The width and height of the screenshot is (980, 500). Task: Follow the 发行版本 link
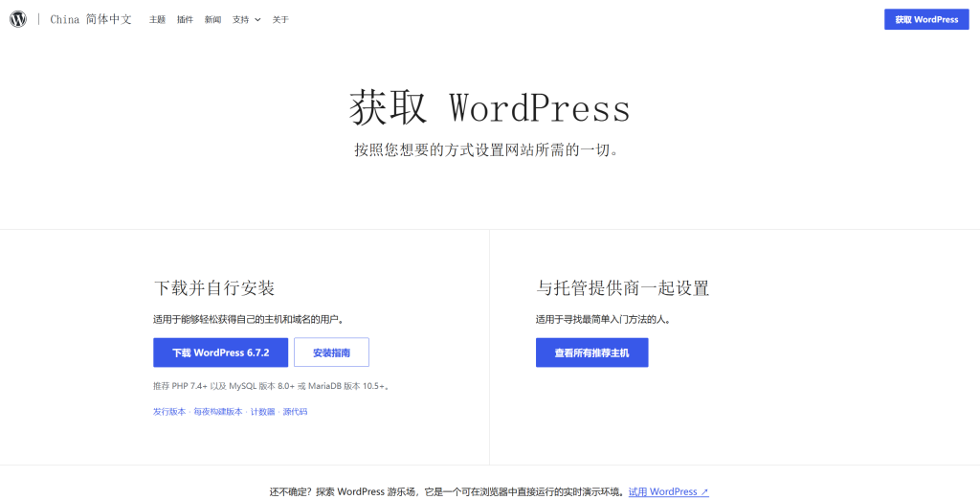pos(169,411)
